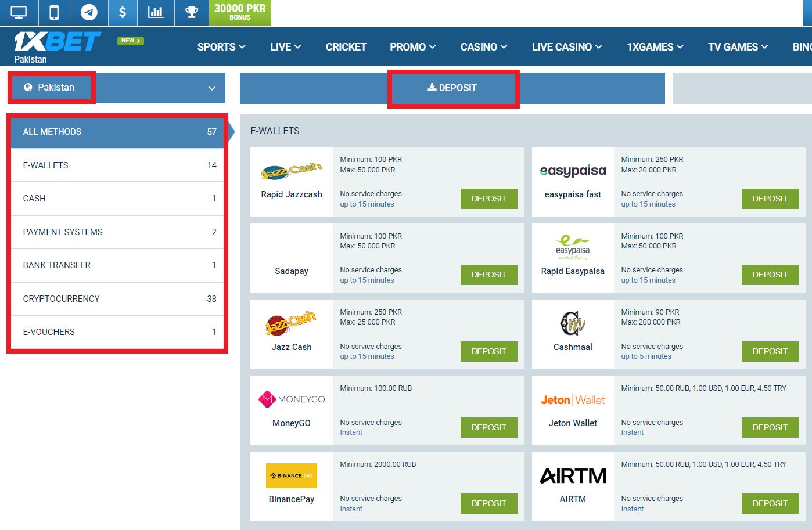This screenshot has height=530, width=812.
Task: Click the Cashmaal logo
Action: tap(573, 323)
